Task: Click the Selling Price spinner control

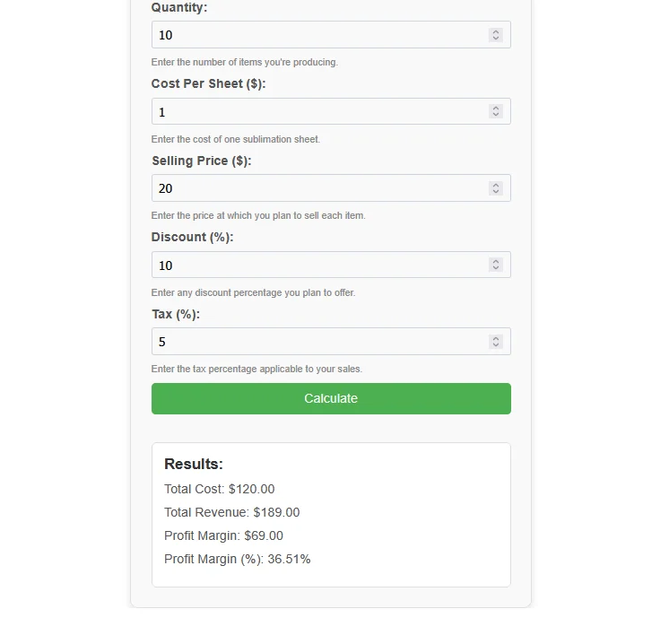Action: tap(496, 188)
